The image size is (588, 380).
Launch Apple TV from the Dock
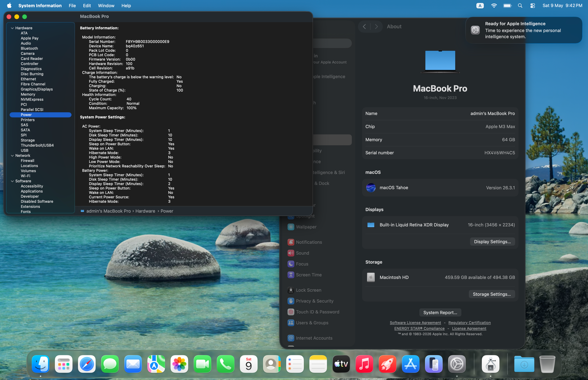coord(341,364)
